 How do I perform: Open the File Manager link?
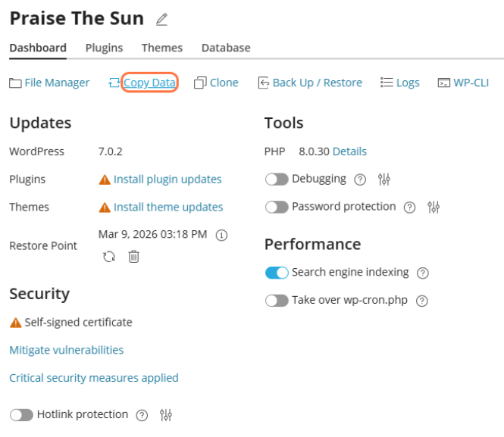point(57,83)
